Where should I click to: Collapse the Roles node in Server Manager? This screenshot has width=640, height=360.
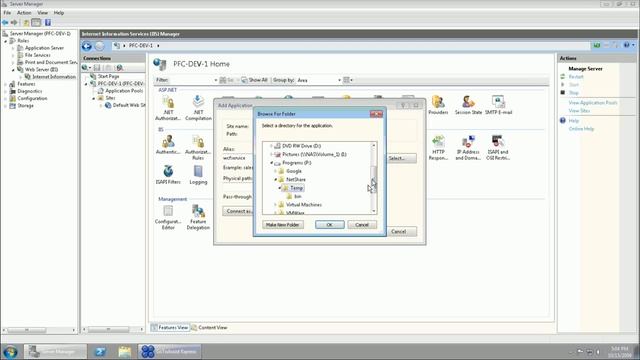click(6, 41)
